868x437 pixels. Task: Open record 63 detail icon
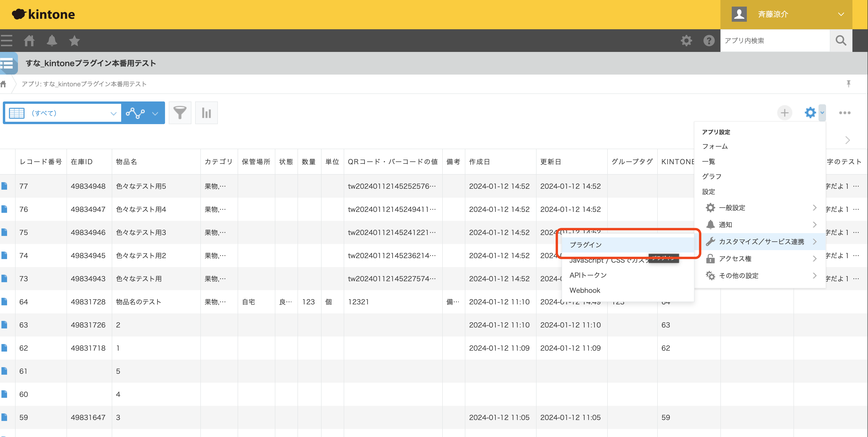4,325
